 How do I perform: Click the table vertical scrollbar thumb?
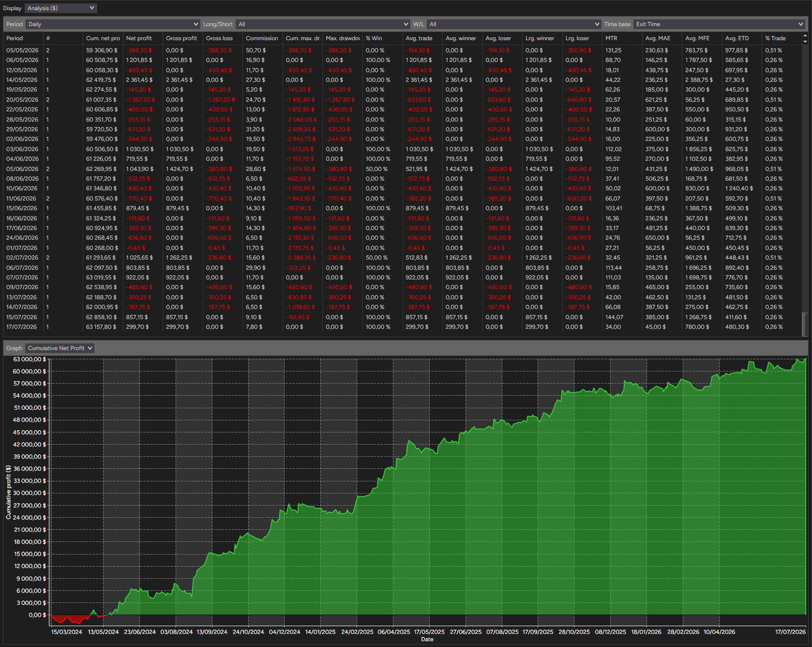pyautogui.click(x=805, y=323)
